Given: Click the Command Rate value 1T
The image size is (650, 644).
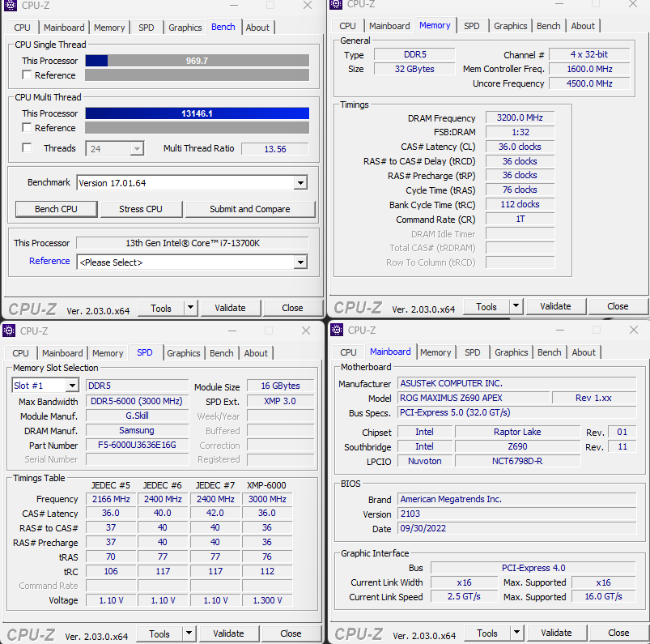Looking at the screenshot, I should [520, 219].
